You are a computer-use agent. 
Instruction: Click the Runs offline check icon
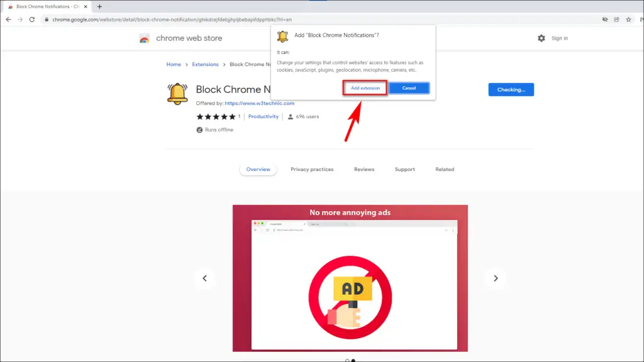(x=199, y=129)
